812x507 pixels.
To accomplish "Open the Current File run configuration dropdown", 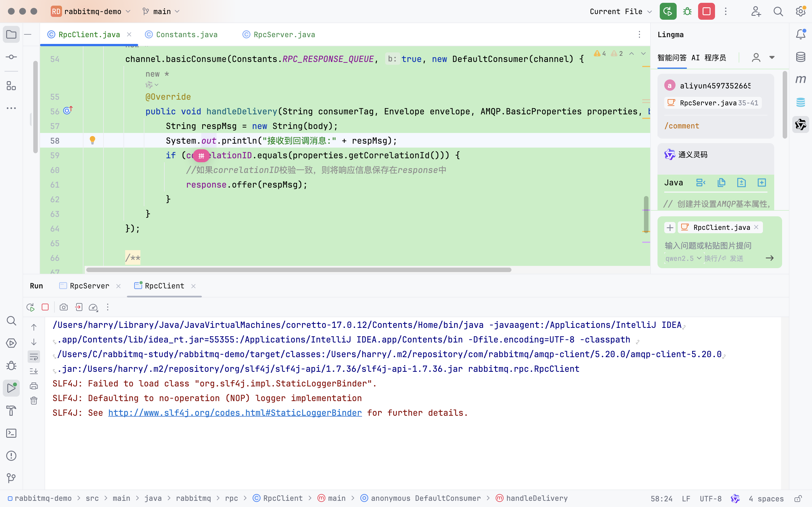I will pyautogui.click(x=620, y=11).
